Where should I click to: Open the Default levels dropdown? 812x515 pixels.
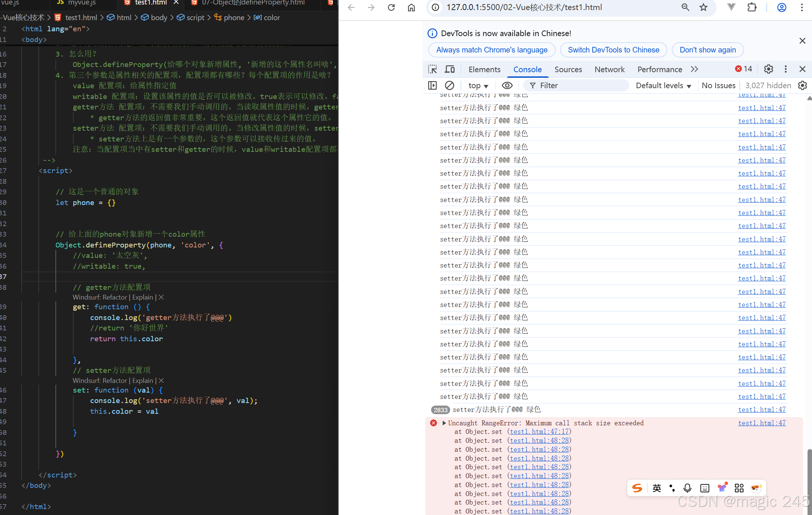(663, 86)
